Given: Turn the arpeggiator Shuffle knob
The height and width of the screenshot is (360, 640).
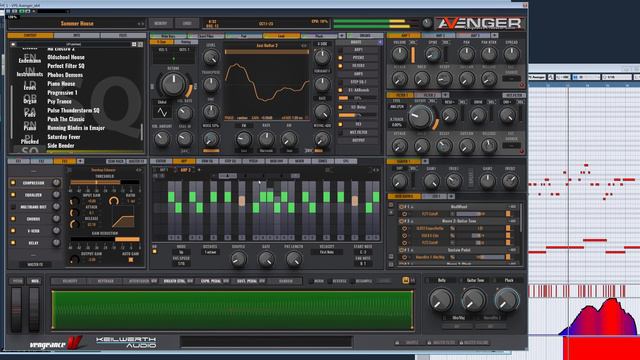Looking at the screenshot, I should 238,259.
